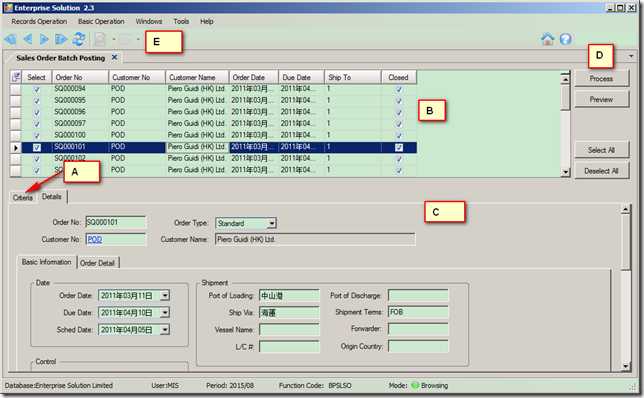This screenshot has width=644, height=398.
Task: Click the next record arrow icon
Action: coord(44,39)
